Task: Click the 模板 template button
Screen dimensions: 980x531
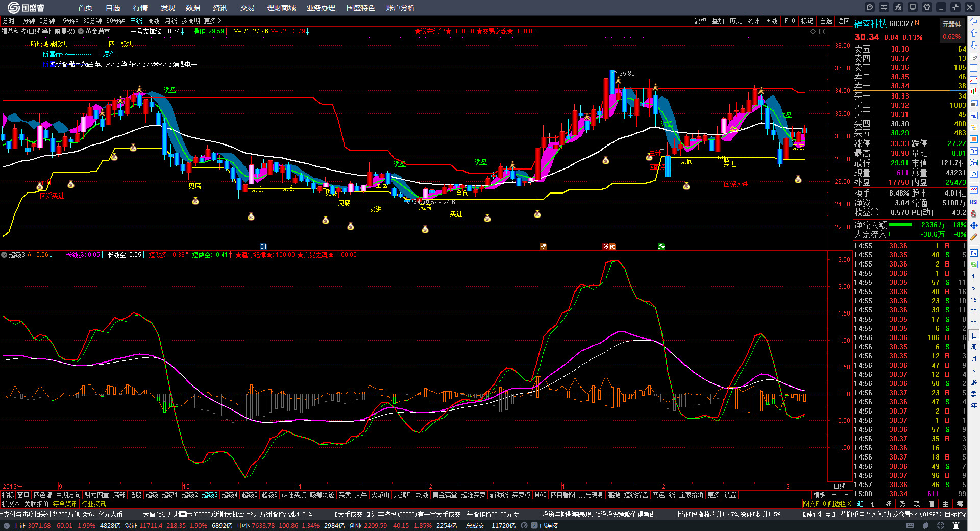Action: (x=819, y=495)
